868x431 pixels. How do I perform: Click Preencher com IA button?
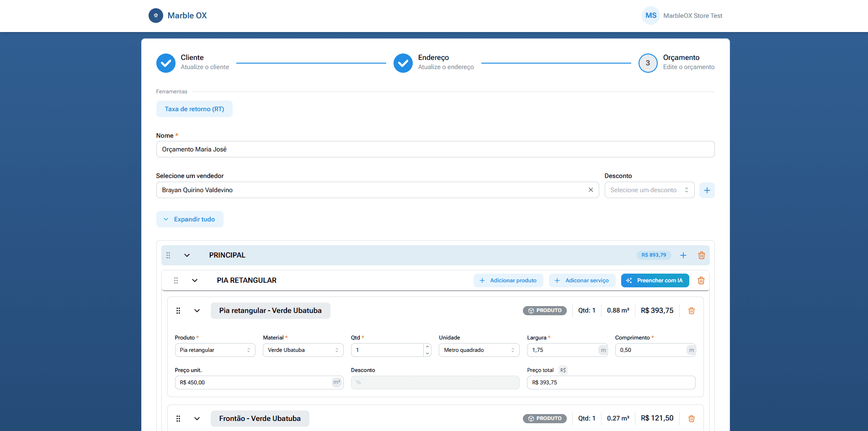pyautogui.click(x=655, y=280)
